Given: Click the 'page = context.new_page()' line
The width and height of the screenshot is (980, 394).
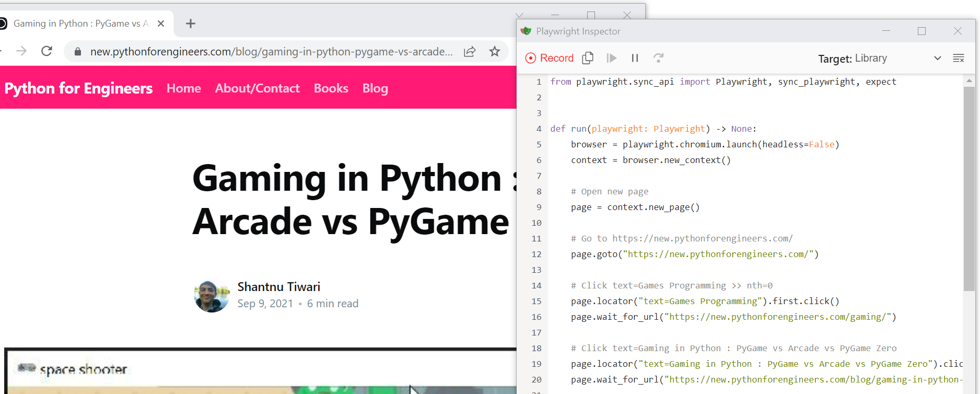Looking at the screenshot, I should 635,207.
